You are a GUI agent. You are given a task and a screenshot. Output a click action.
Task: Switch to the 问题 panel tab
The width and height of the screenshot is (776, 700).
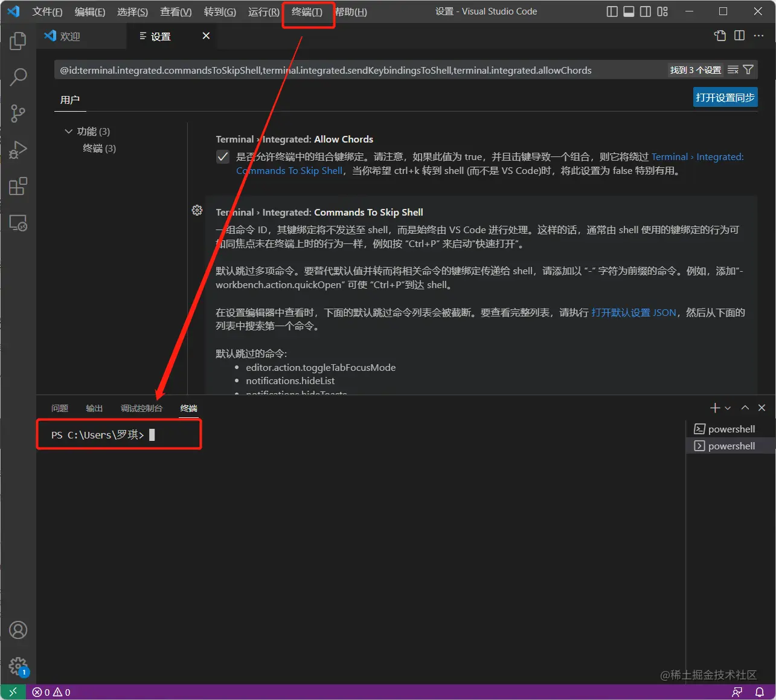[60, 408]
